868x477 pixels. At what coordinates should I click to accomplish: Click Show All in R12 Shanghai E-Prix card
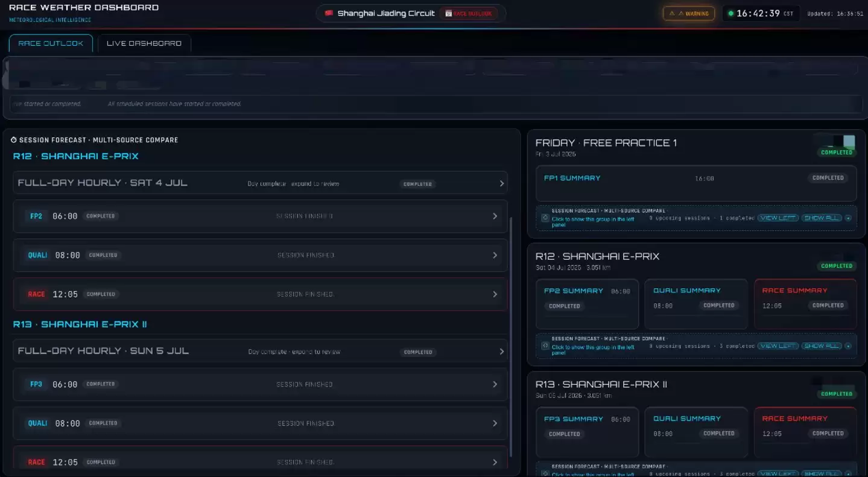[x=822, y=346]
